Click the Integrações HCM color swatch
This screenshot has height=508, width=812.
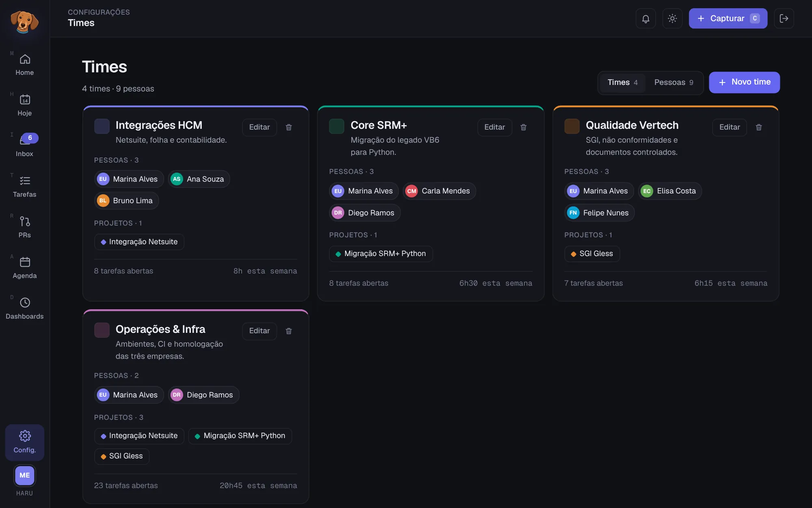[102, 126]
